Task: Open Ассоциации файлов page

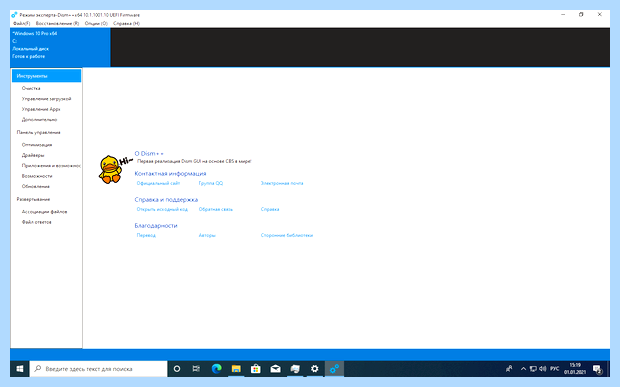Action: pos(44,212)
